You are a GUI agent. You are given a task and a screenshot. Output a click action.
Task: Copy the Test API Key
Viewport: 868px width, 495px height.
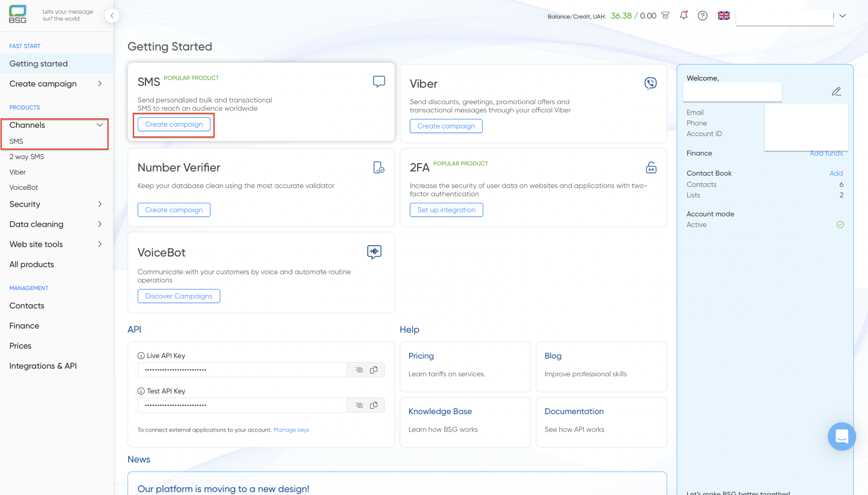[x=374, y=405]
